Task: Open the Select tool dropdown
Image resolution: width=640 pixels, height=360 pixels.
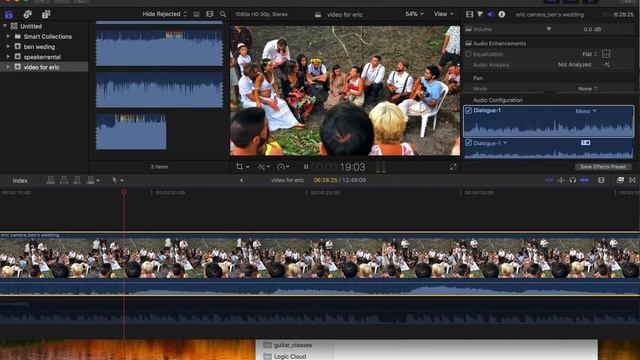Action: 118,180
